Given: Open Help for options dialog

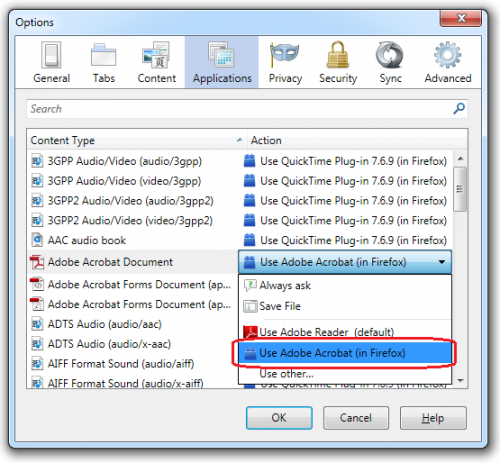Looking at the screenshot, I should click(433, 418).
